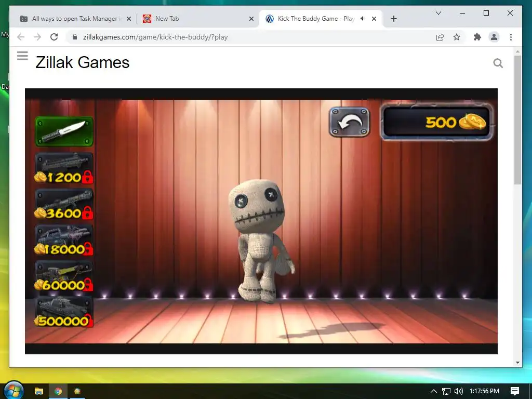Open the notifications action center
532x399 pixels.
click(x=515, y=391)
